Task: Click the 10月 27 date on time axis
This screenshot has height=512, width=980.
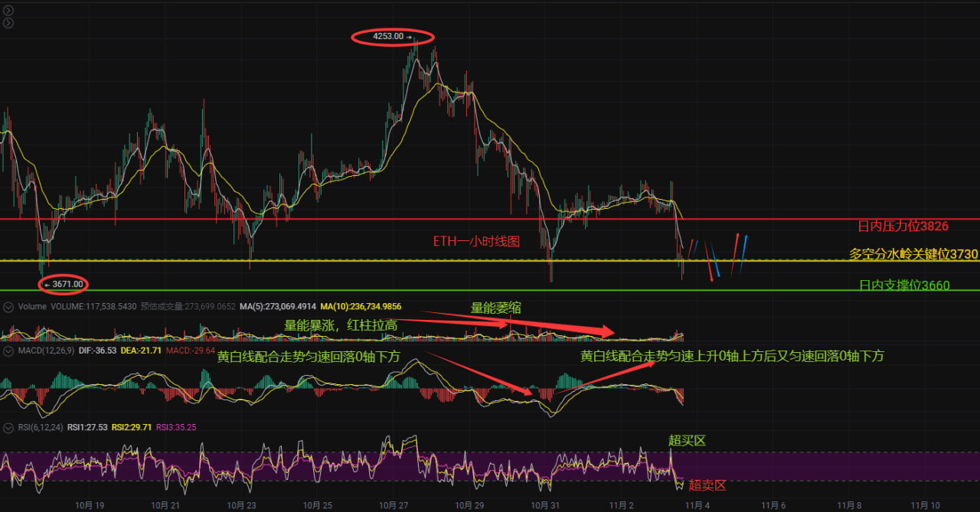Action: (x=393, y=505)
